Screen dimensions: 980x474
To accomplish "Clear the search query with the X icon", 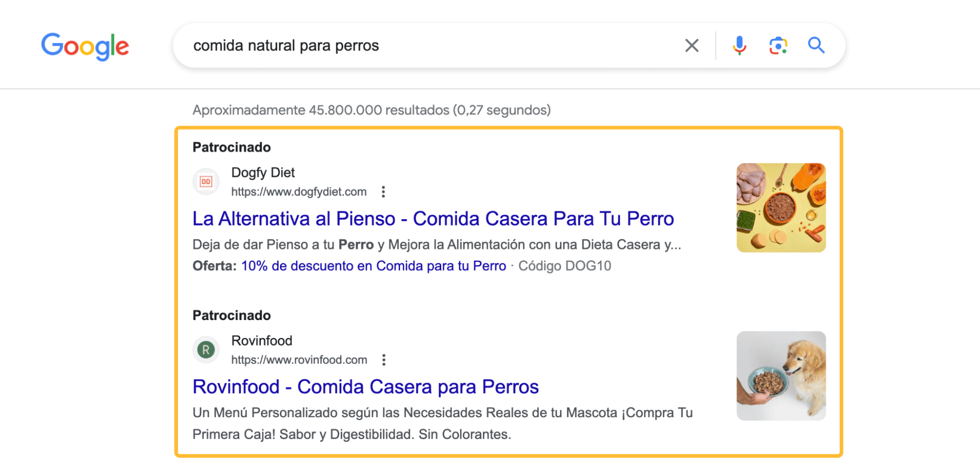I will [691, 45].
